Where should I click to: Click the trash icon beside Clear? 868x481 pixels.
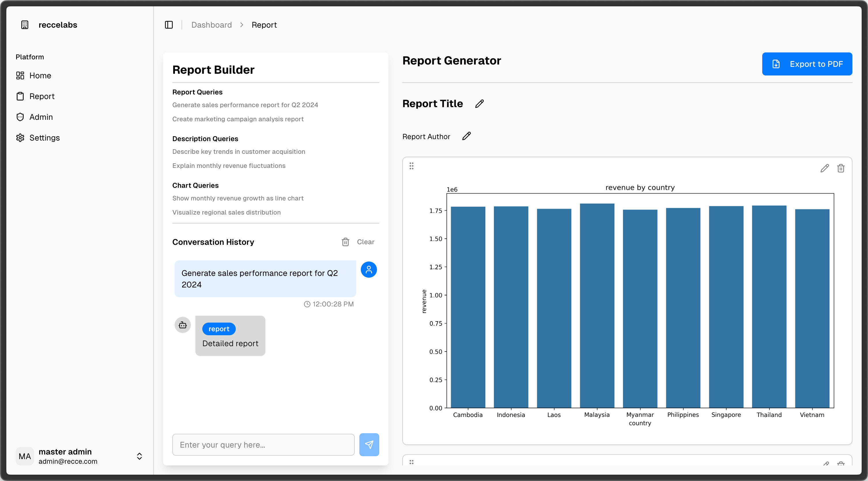[x=345, y=242]
